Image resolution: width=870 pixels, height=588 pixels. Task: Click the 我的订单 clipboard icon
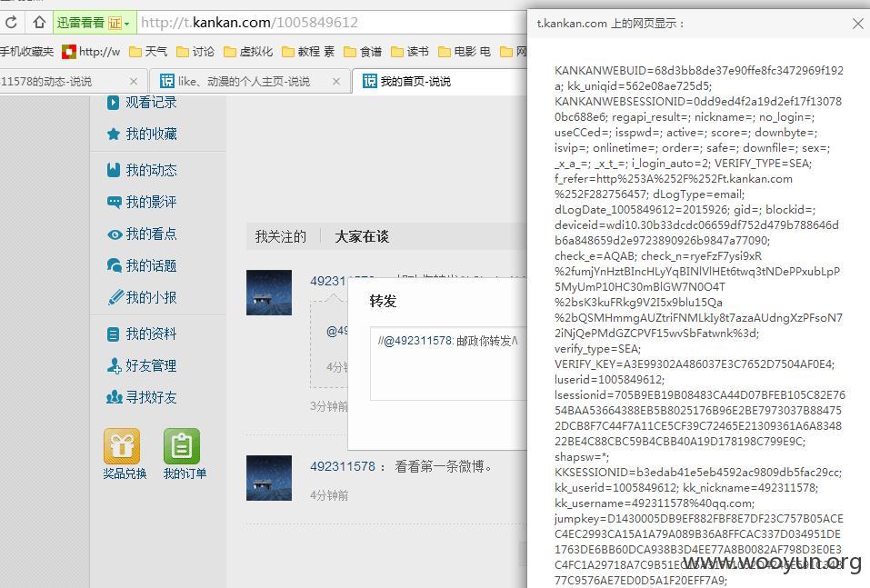[182, 446]
